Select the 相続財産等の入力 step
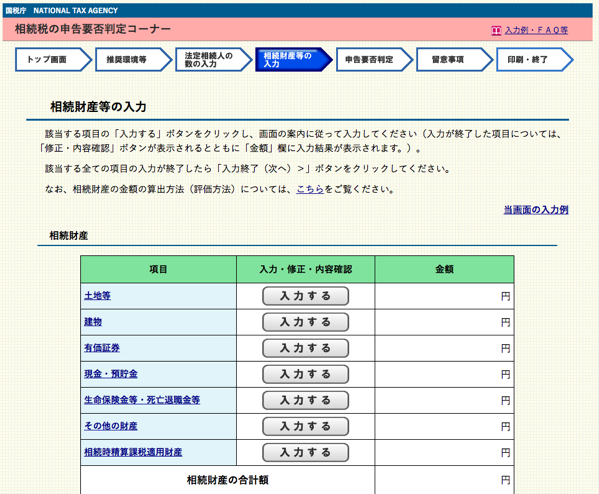 point(293,60)
